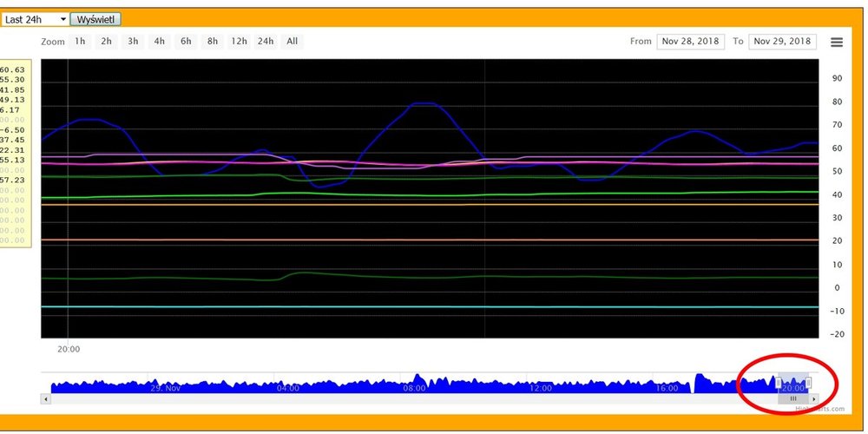Set zoom range to 1h
Viewport: 868px width, 434px height.
[x=80, y=42]
